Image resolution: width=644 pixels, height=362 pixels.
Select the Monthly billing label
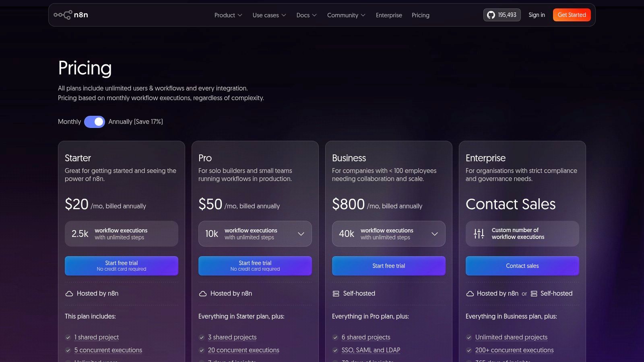69,122
